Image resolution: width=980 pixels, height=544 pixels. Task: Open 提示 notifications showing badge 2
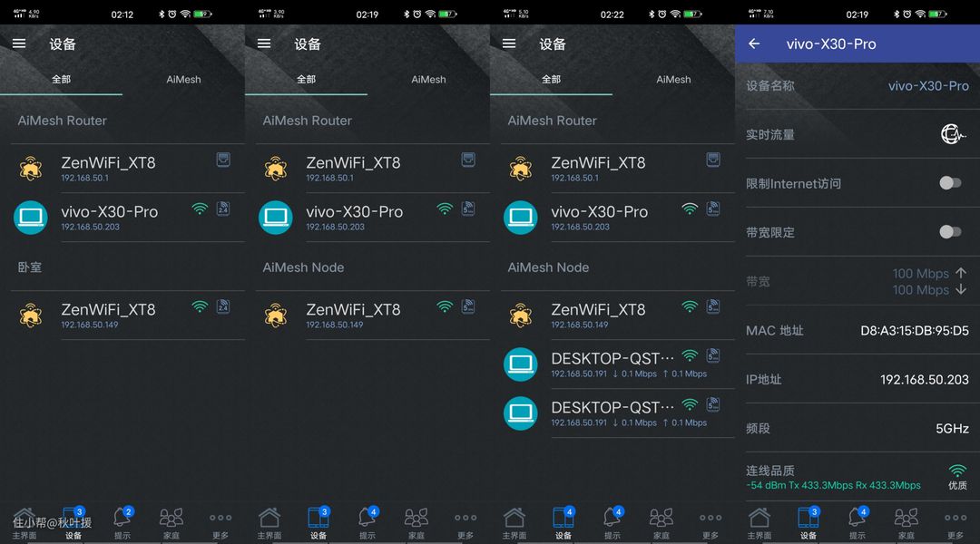(122, 519)
